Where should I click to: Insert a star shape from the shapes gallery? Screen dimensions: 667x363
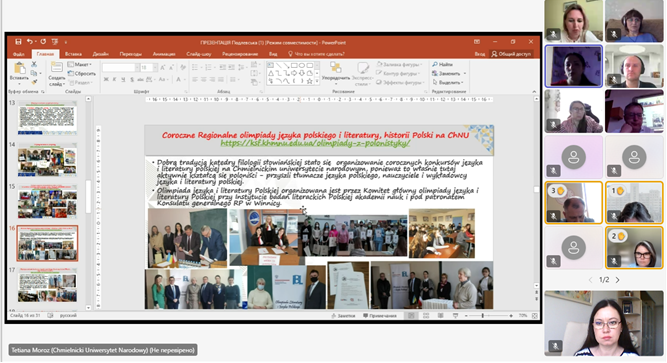click(x=310, y=81)
